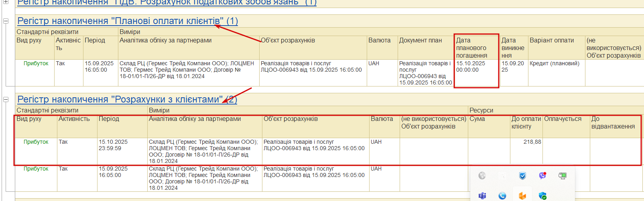This screenshot has width=644, height=201.
Task: Click "До відвантаження" column header
Action: pos(616,126)
